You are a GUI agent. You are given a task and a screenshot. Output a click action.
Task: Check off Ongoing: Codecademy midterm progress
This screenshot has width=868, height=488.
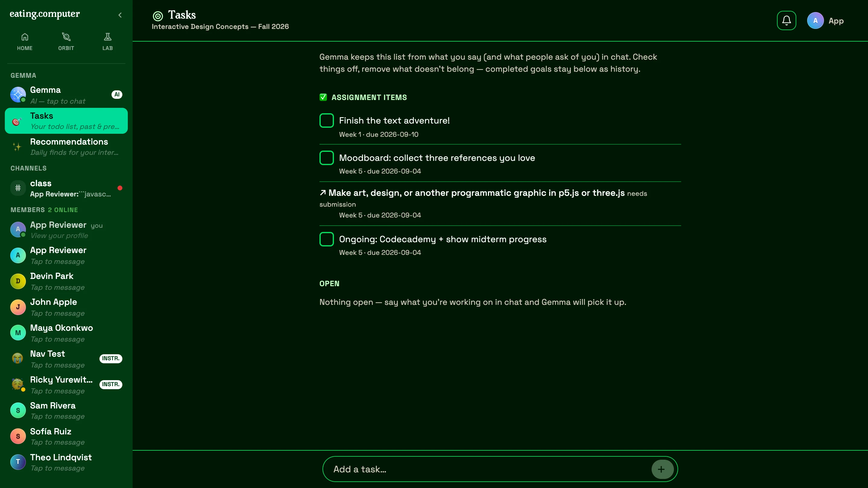(326, 239)
